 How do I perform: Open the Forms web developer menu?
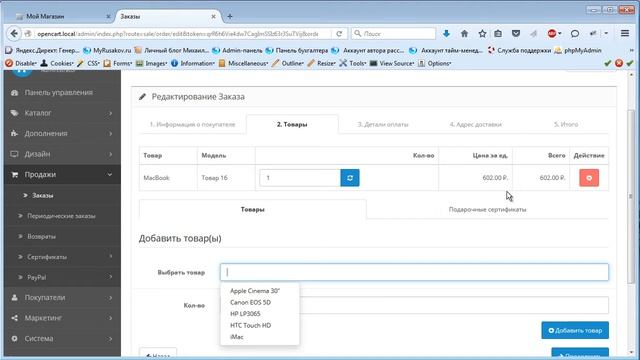(118, 63)
